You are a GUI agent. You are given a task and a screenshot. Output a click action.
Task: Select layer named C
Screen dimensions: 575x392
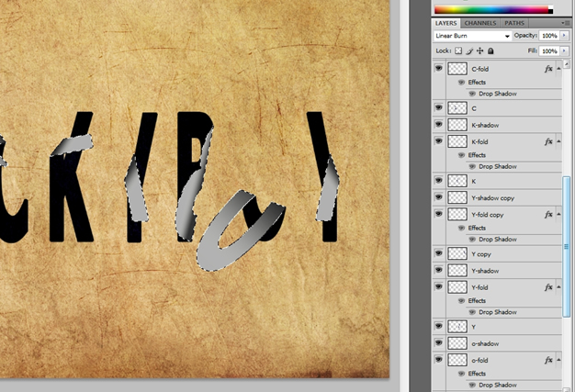click(x=474, y=108)
